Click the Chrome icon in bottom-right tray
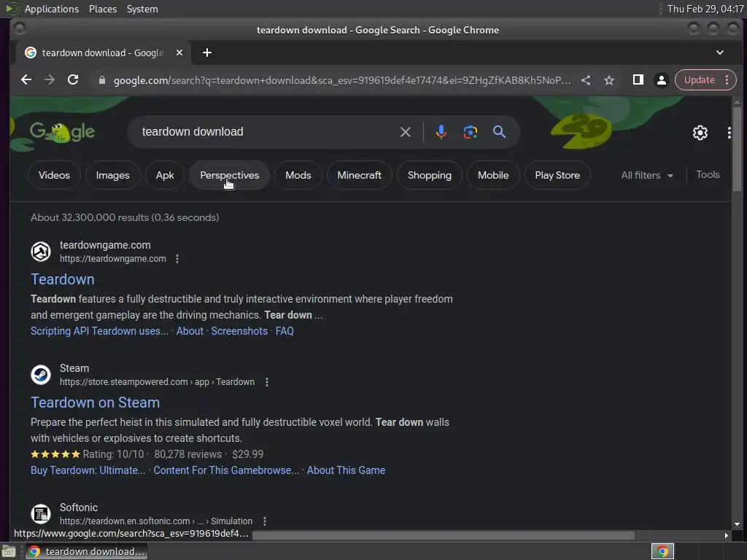The image size is (747, 560). click(662, 551)
